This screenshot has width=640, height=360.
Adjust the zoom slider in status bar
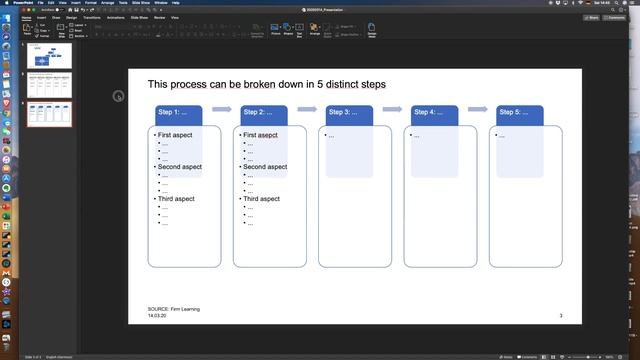click(x=586, y=357)
